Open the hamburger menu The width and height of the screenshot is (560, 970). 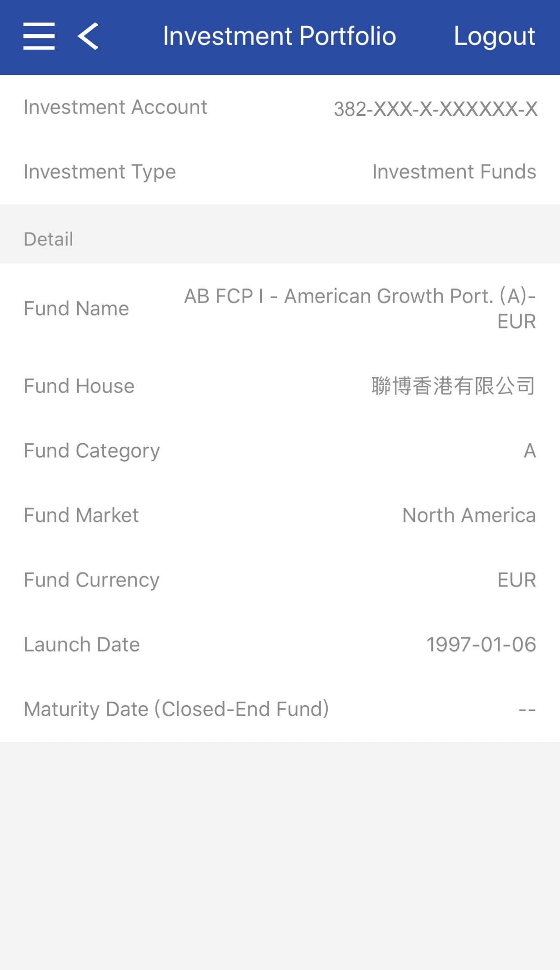[x=39, y=36]
